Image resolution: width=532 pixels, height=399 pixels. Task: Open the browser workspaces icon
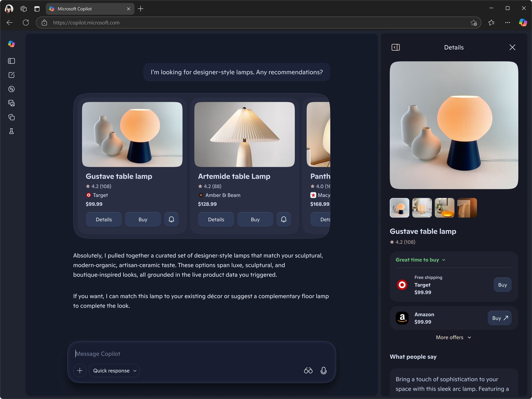(x=23, y=9)
